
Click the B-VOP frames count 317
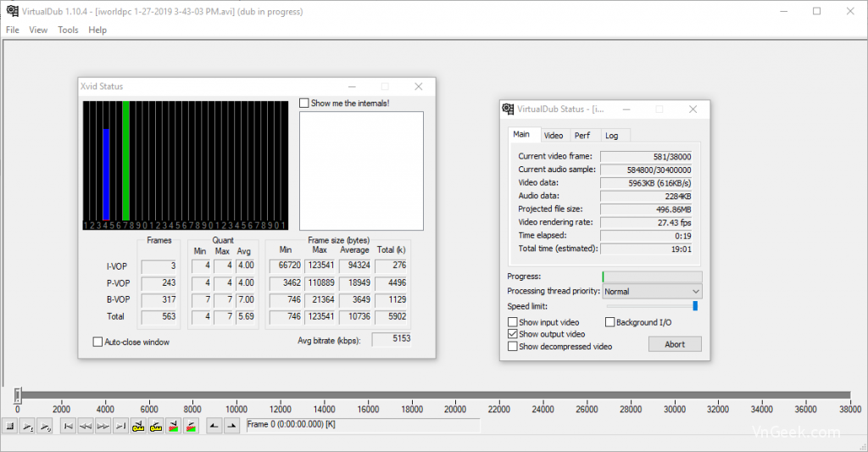[159, 299]
